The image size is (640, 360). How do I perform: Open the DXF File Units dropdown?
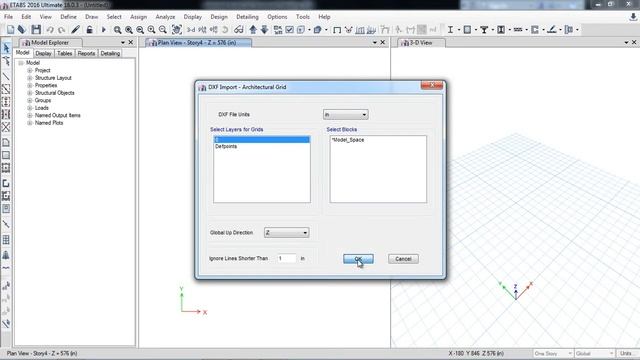(x=346, y=115)
